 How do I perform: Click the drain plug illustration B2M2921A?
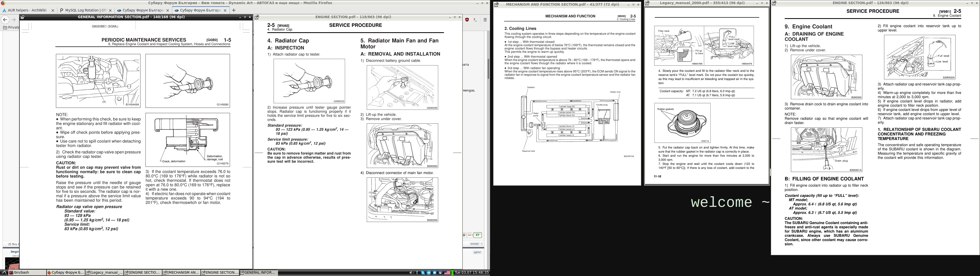[x=826, y=149]
